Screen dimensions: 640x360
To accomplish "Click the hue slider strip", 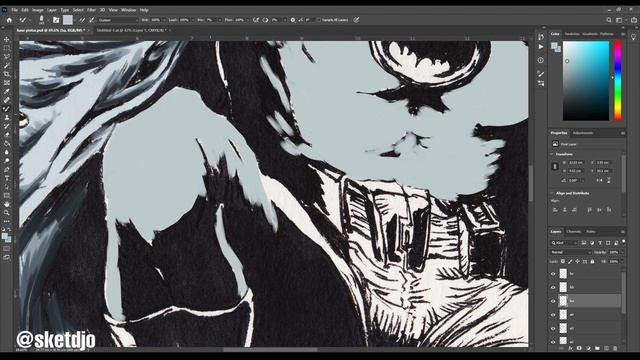I will tap(618, 80).
